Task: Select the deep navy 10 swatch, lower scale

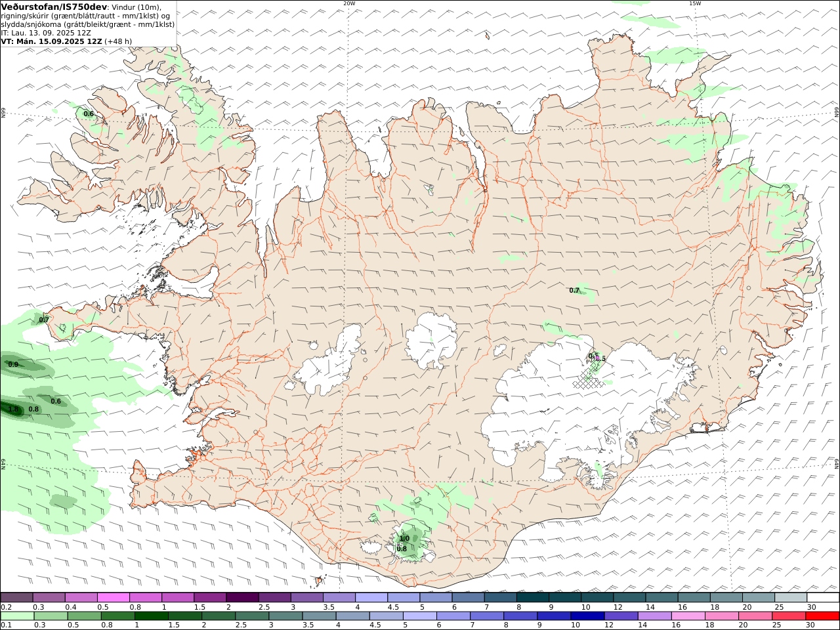Action: [x=587, y=616]
